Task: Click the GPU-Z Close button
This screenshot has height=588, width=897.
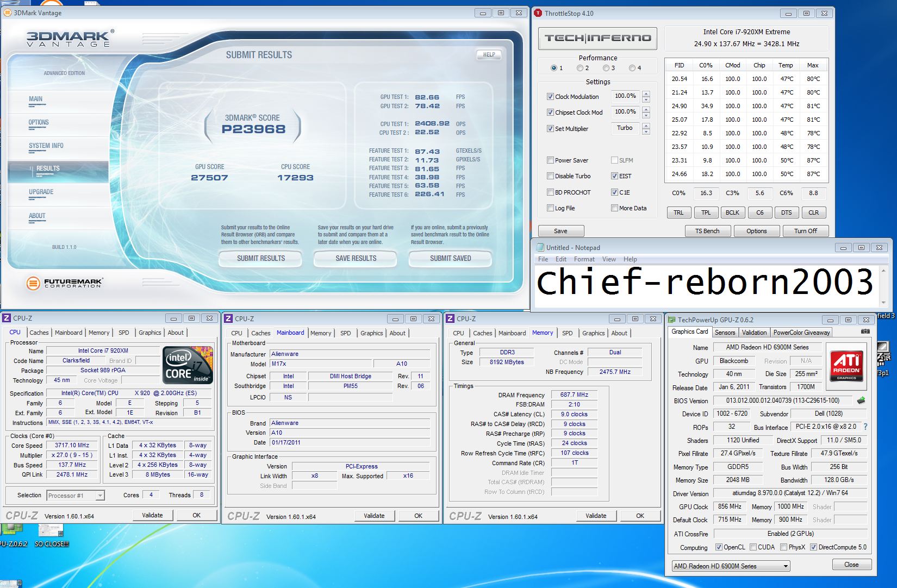Action: [x=851, y=565]
